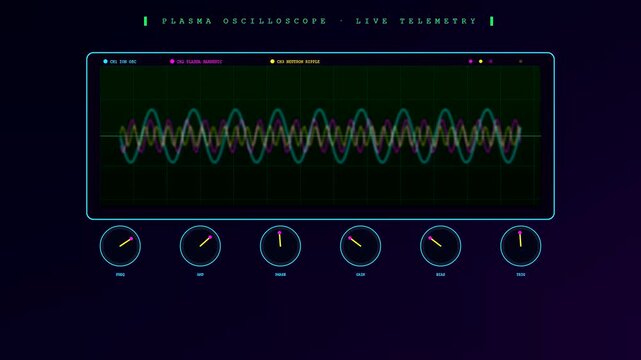Click the yellow CH3 legend dot
This screenshot has height=360, width=641.
(x=272, y=61)
